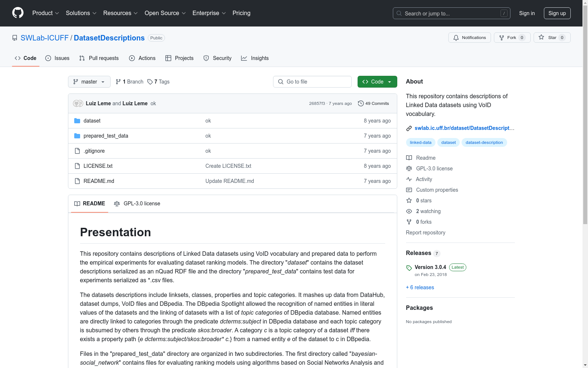Open the Update README.md commit message
588x368 pixels.
pyautogui.click(x=230, y=181)
